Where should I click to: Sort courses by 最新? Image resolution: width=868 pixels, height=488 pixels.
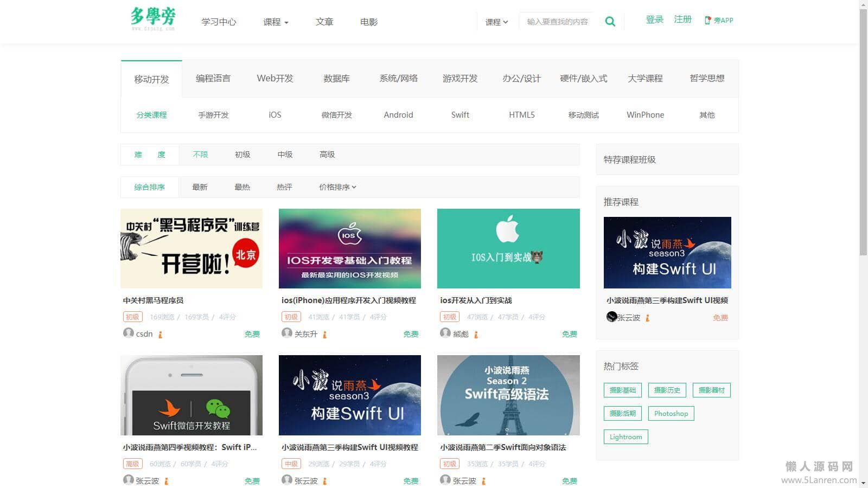(x=200, y=187)
